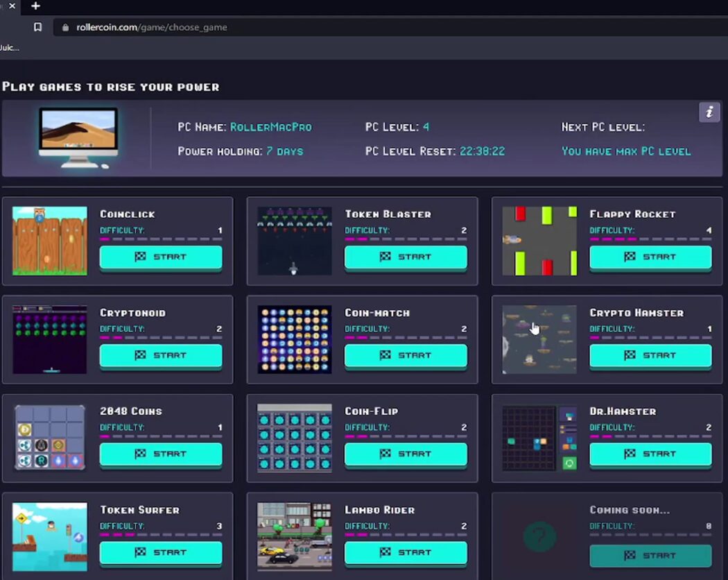The image size is (728, 580).
Task: Start the CoinClick game
Action: coord(161,257)
